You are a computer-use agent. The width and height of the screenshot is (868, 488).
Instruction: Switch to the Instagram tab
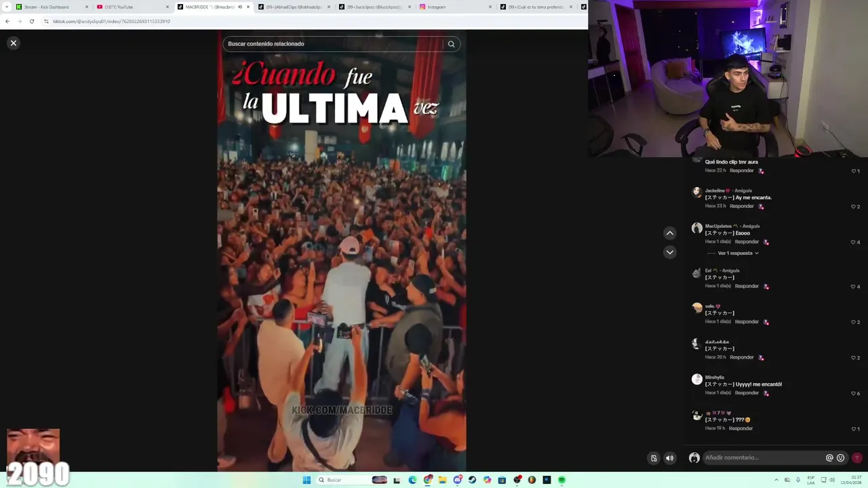tap(455, 7)
